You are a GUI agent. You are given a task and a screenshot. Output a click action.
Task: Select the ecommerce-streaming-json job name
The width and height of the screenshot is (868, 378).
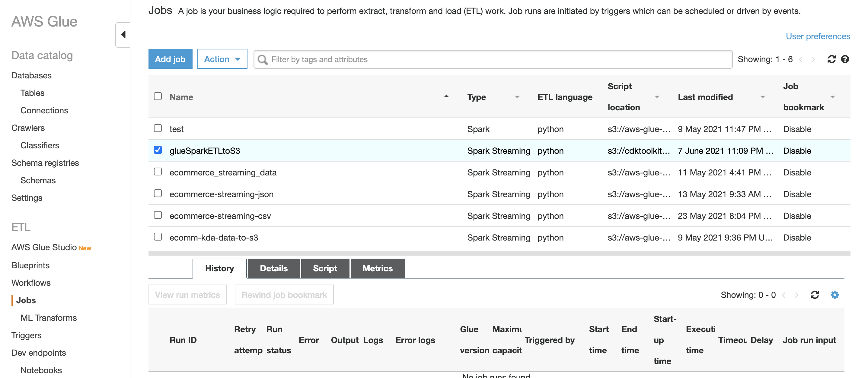[222, 194]
